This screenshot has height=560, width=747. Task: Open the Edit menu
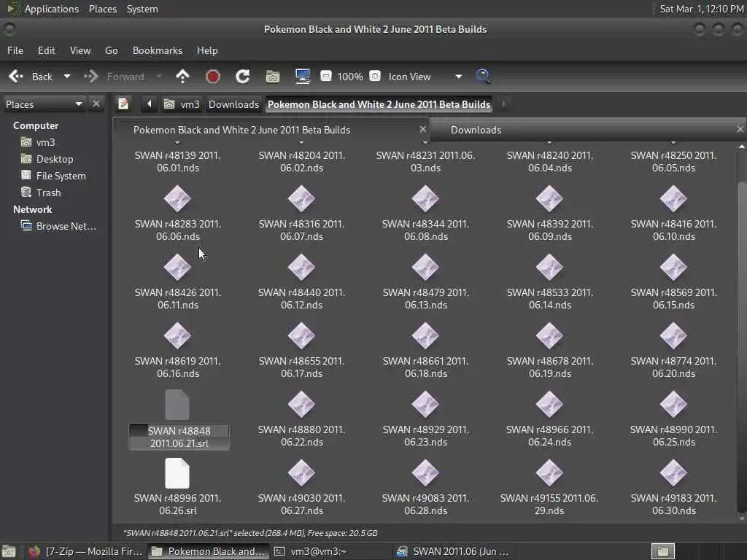[x=47, y=50]
